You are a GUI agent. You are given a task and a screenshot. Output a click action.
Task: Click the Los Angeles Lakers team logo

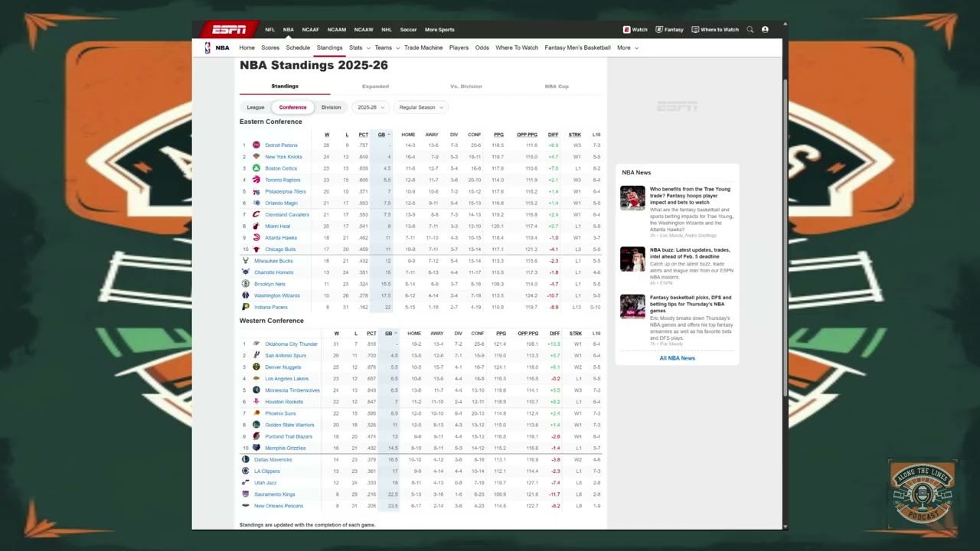(256, 379)
